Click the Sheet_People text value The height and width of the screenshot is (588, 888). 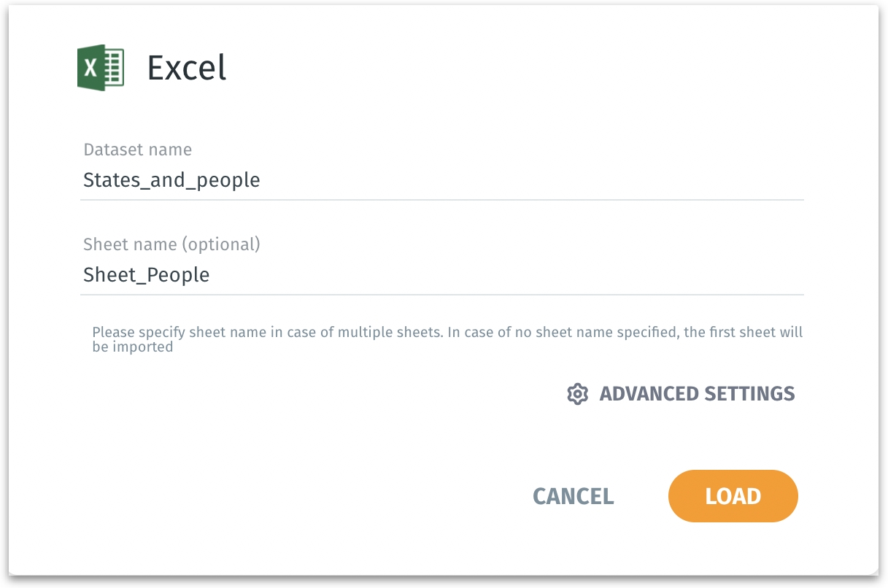click(146, 275)
